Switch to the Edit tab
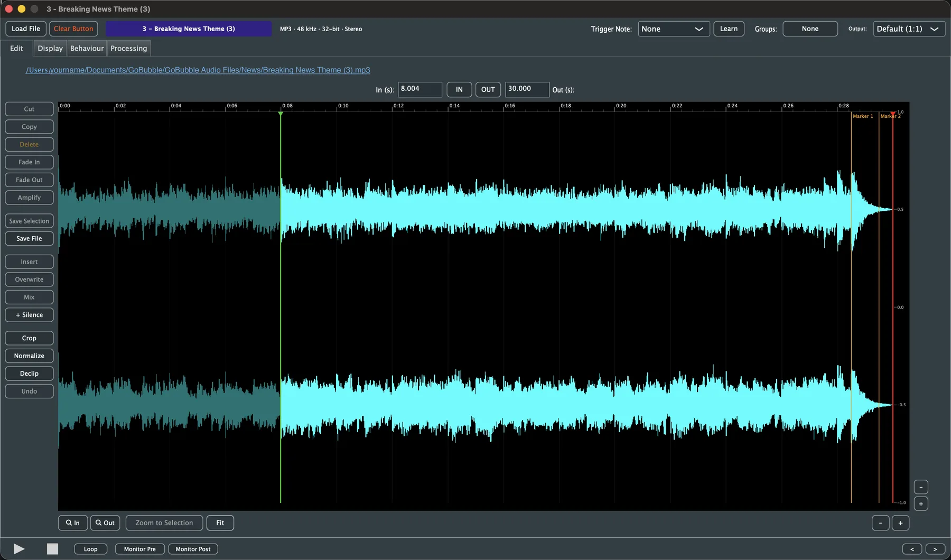The image size is (951, 560). click(x=16, y=49)
